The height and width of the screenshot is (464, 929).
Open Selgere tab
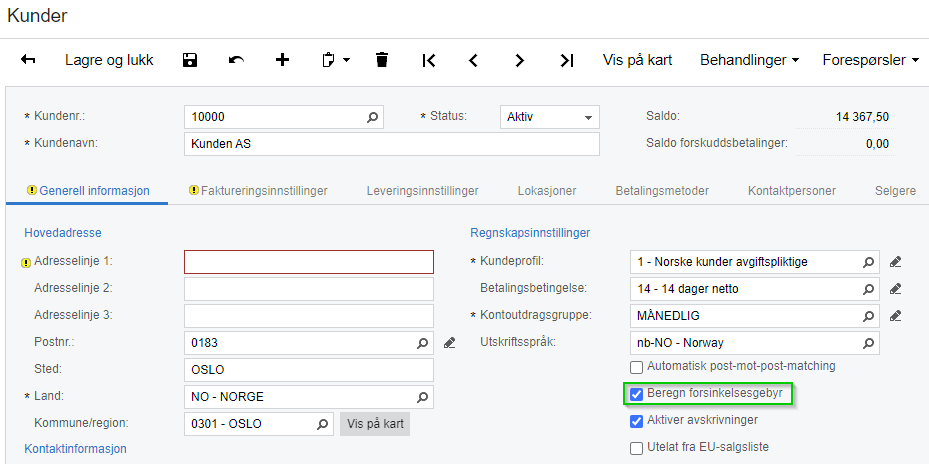pyautogui.click(x=895, y=191)
